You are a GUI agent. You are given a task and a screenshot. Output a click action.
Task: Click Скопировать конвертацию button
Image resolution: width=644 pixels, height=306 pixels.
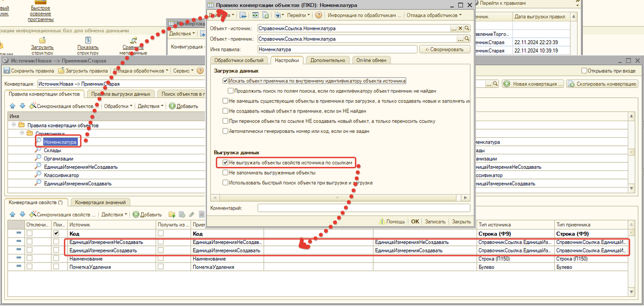coord(603,84)
